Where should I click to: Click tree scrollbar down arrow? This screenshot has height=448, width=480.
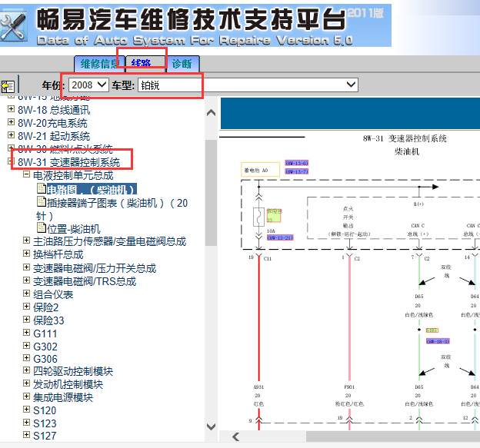pyautogui.click(x=212, y=426)
